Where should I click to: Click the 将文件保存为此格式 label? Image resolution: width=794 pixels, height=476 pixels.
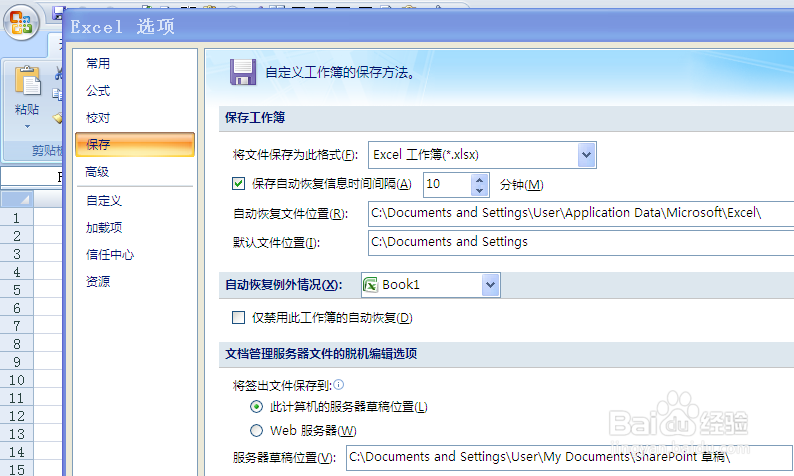pyautogui.click(x=295, y=154)
